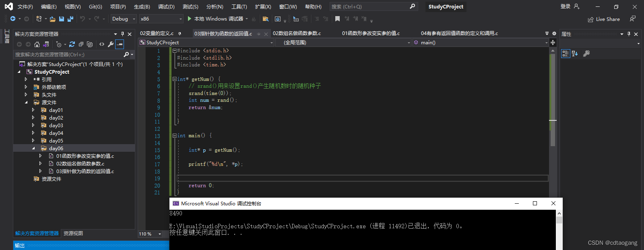Image resolution: width=644 pixels, height=250 pixels.
Task: Collapse the getNum function fold marker
Action: (175, 79)
